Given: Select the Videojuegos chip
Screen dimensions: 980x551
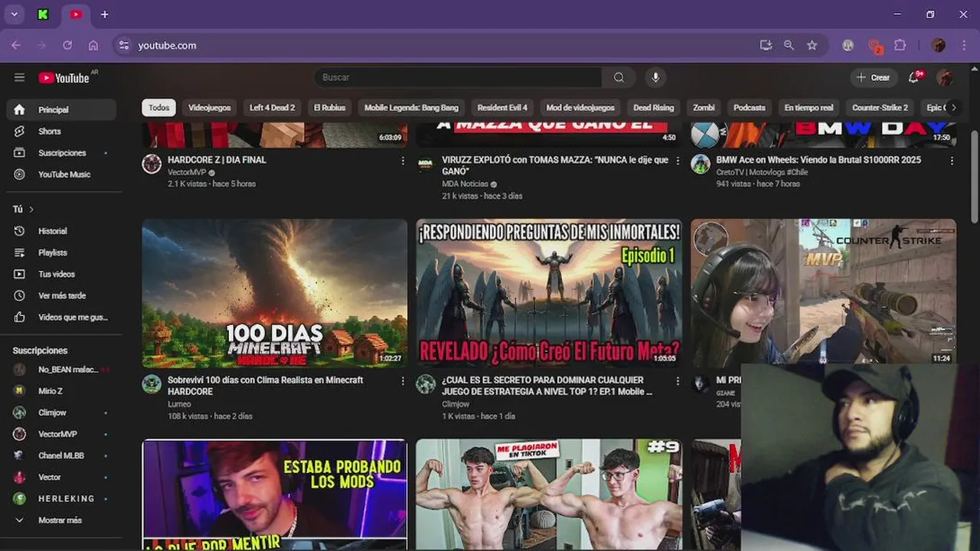Looking at the screenshot, I should tap(210, 108).
